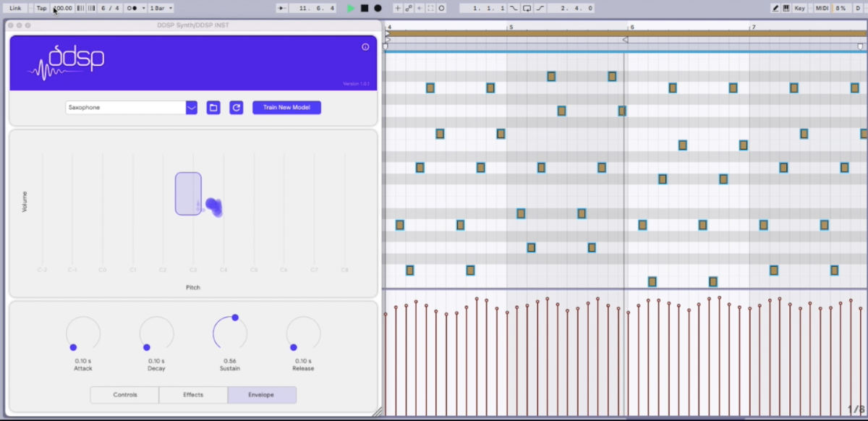Open model folder icon button

click(213, 108)
